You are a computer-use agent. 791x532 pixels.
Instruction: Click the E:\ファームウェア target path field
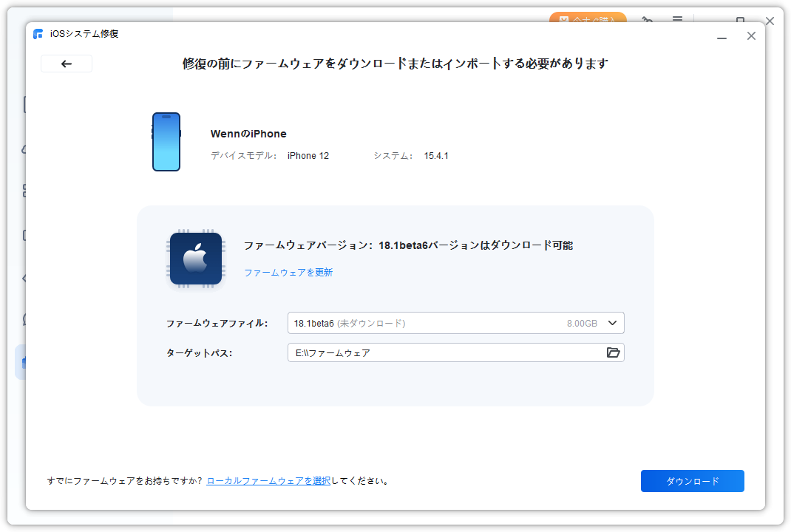(444, 352)
